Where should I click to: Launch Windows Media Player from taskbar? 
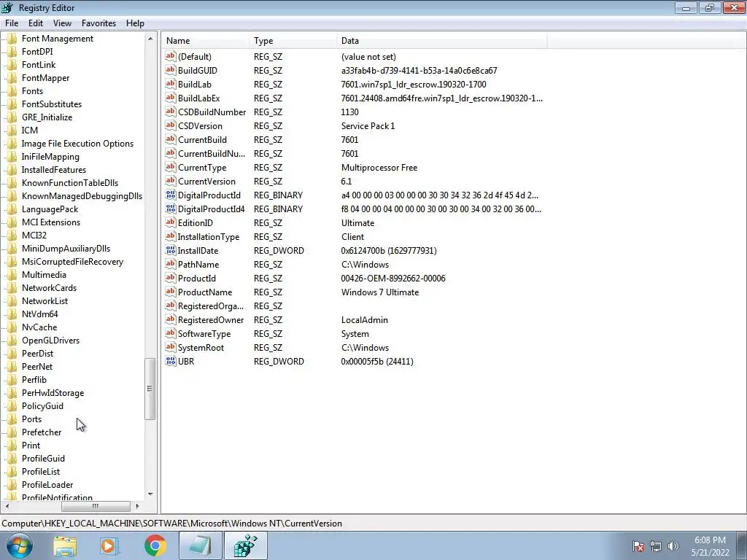click(x=109, y=545)
